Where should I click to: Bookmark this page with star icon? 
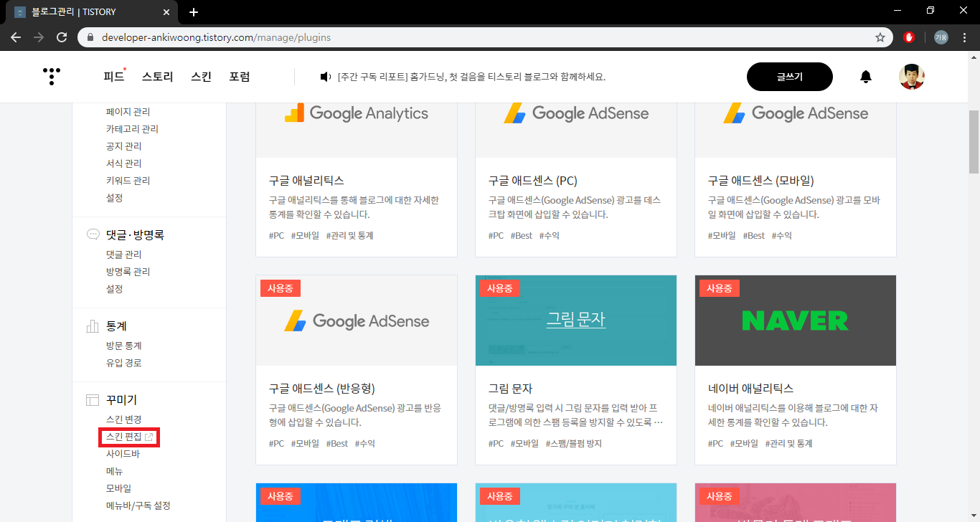880,37
